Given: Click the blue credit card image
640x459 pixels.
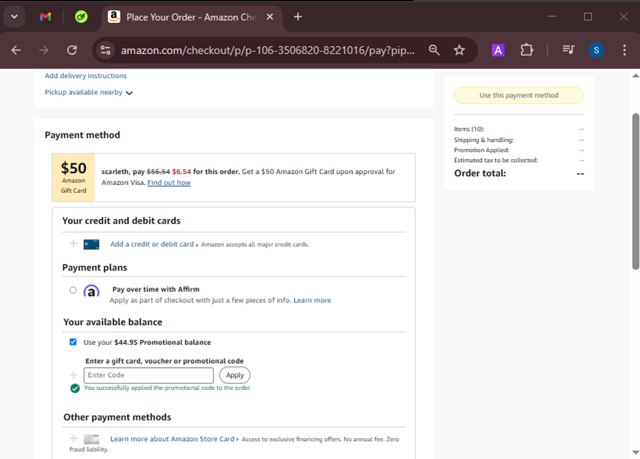Looking at the screenshot, I should 91,244.
